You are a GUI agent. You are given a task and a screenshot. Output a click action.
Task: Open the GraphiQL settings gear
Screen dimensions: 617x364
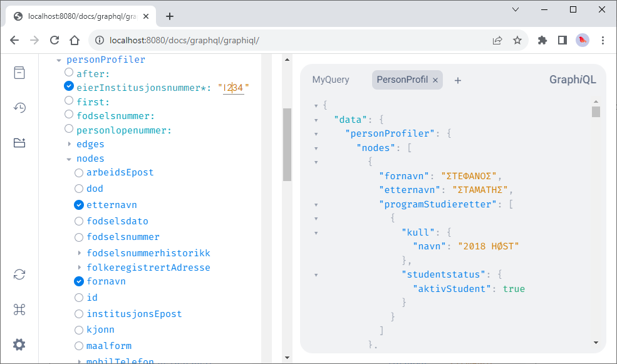(x=19, y=345)
